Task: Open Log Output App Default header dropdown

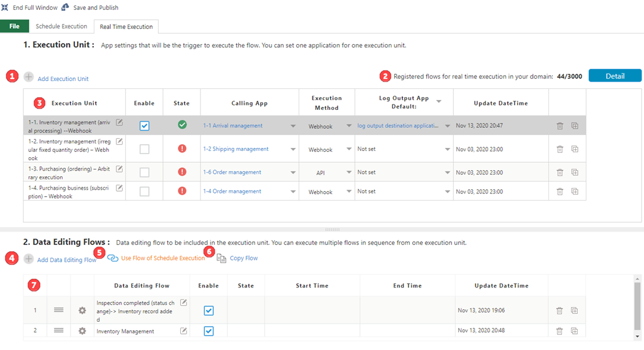Action: click(x=439, y=101)
